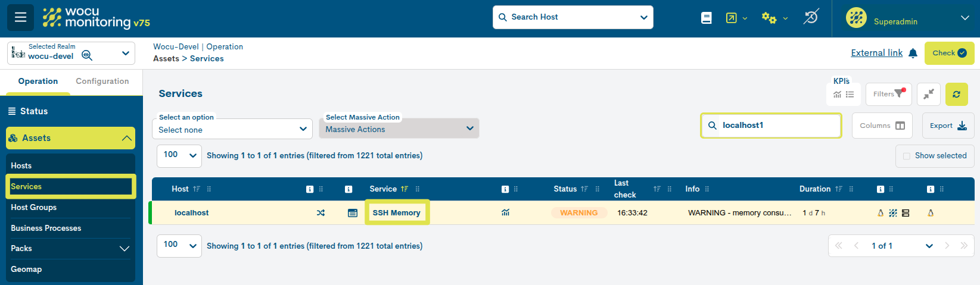Click the services search field with localhost1
The height and width of the screenshot is (285, 980).
771,126
